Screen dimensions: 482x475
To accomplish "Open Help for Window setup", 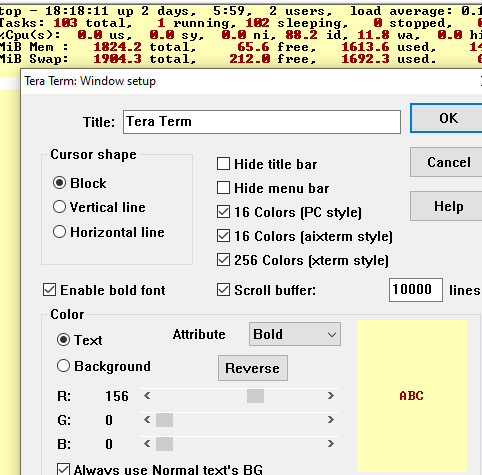I will (447, 206).
